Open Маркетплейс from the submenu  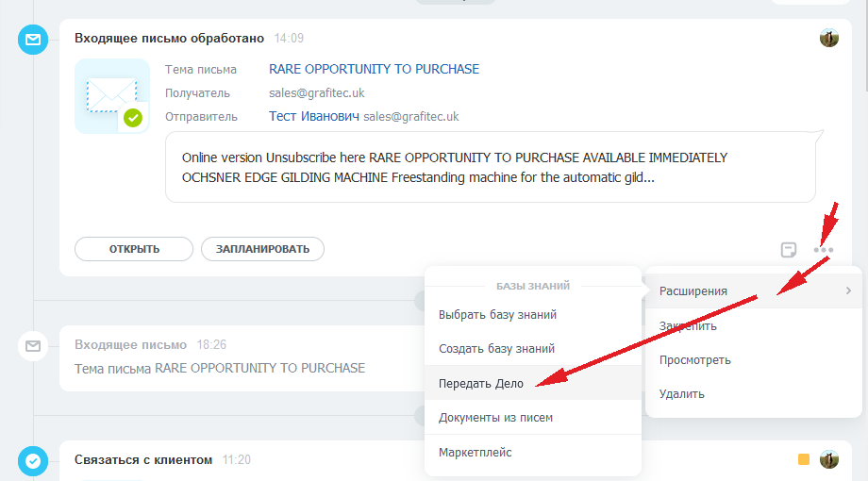(x=476, y=453)
